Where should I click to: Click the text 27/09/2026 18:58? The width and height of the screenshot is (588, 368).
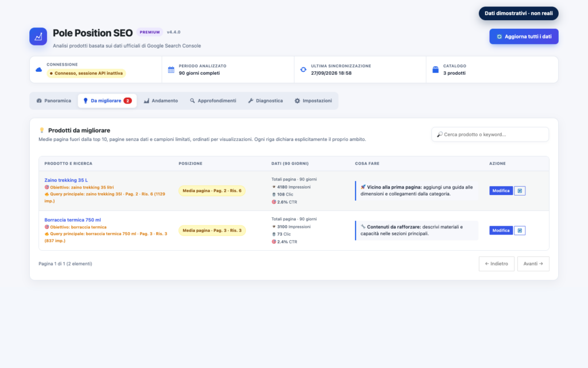click(331, 73)
